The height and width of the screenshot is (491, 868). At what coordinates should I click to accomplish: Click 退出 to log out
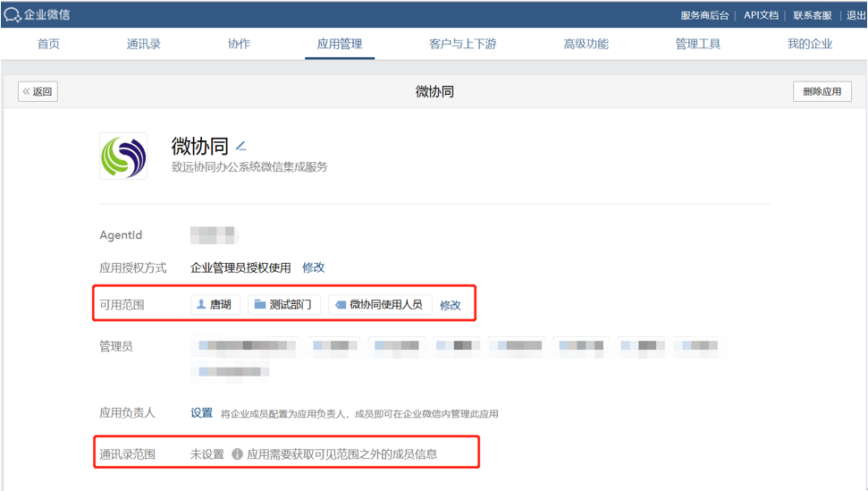coord(855,15)
